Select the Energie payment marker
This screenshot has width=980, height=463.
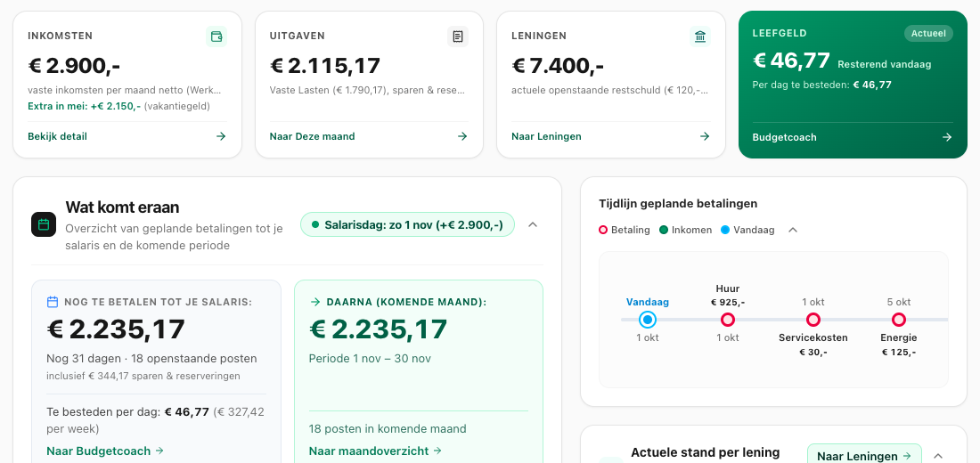point(899,320)
